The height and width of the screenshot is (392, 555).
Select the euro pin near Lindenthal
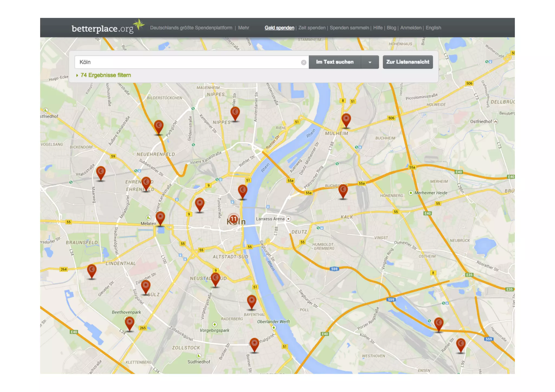(92, 270)
